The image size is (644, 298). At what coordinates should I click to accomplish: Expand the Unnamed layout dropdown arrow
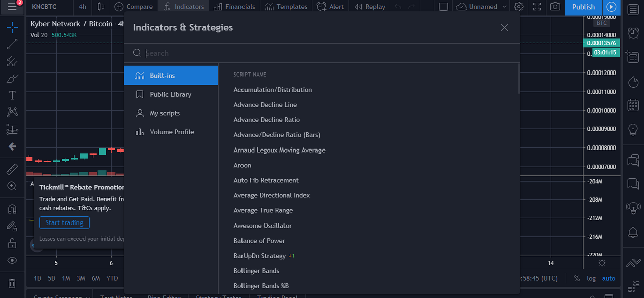point(505,7)
